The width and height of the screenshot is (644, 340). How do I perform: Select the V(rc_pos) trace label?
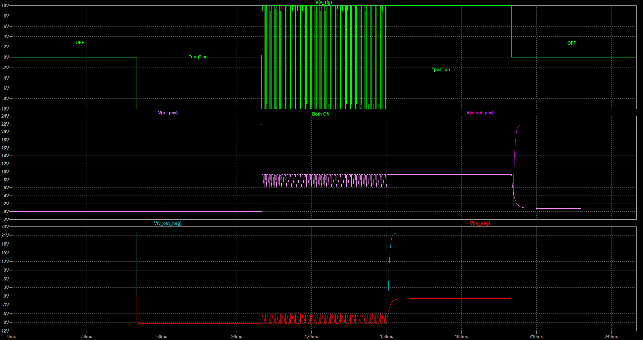tap(168, 113)
